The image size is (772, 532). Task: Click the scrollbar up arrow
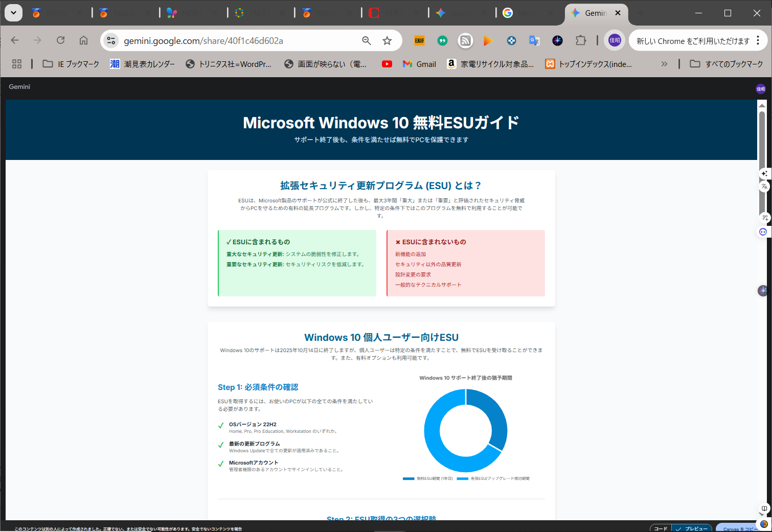(762, 105)
